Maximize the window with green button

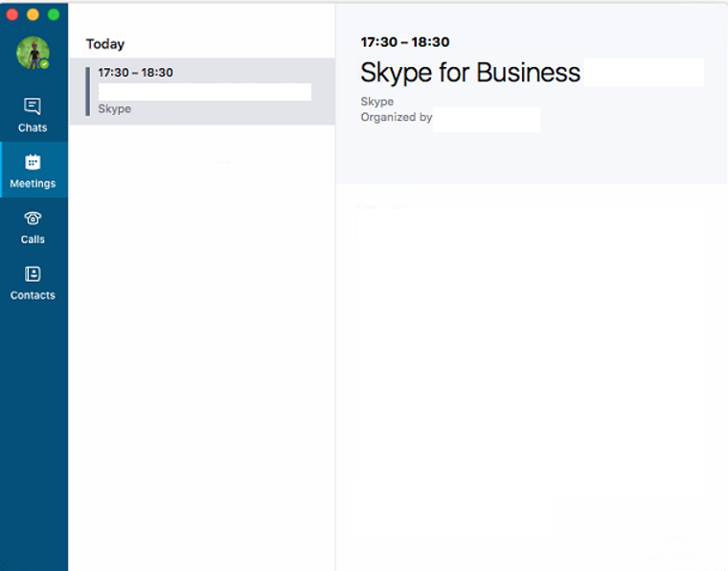tap(54, 14)
